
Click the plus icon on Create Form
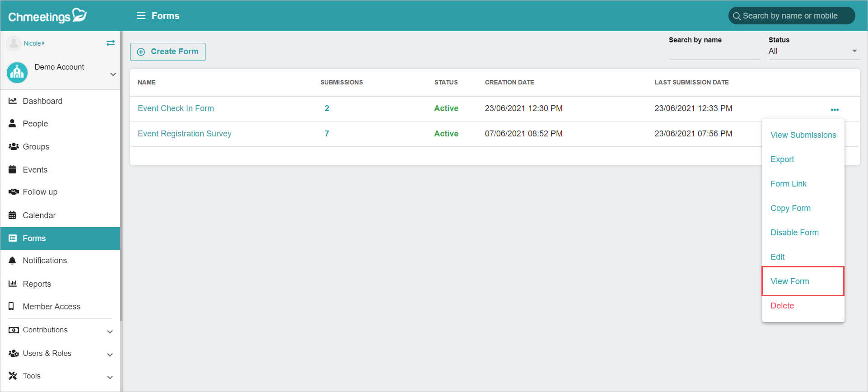pos(141,52)
